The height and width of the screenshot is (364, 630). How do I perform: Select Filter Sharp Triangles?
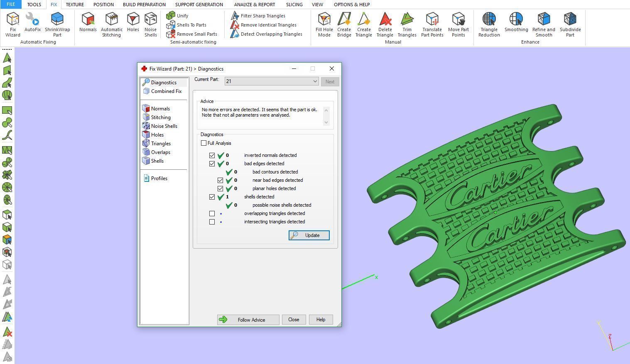(x=258, y=16)
